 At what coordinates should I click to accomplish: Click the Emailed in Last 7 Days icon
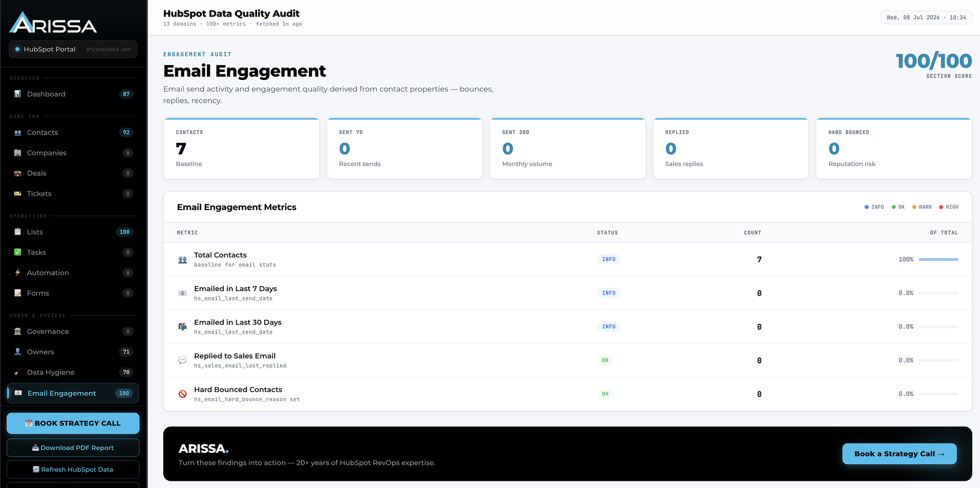(183, 293)
